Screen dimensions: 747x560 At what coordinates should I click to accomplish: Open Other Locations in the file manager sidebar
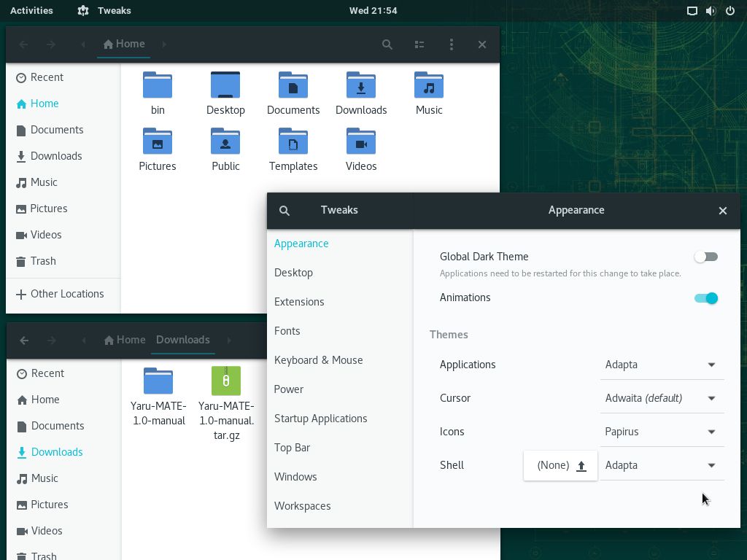coord(67,294)
